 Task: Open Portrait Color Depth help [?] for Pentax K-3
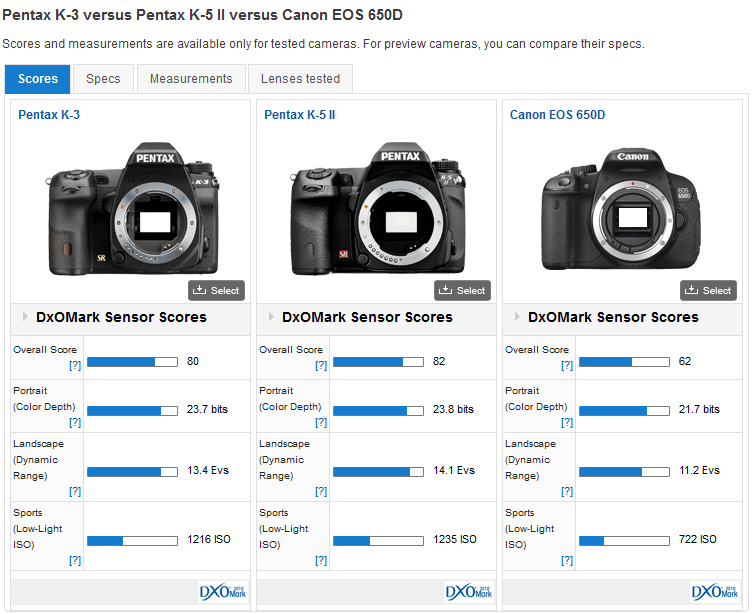(x=75, y=422)
